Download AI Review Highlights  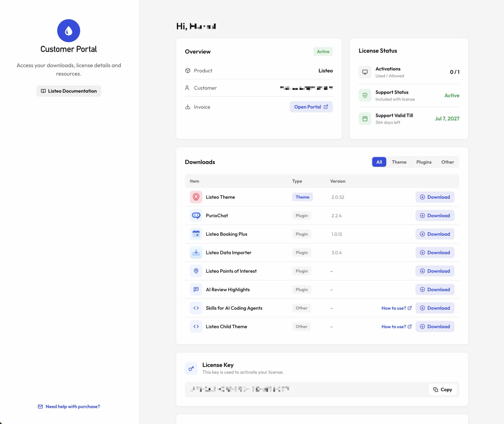[435, 289]
